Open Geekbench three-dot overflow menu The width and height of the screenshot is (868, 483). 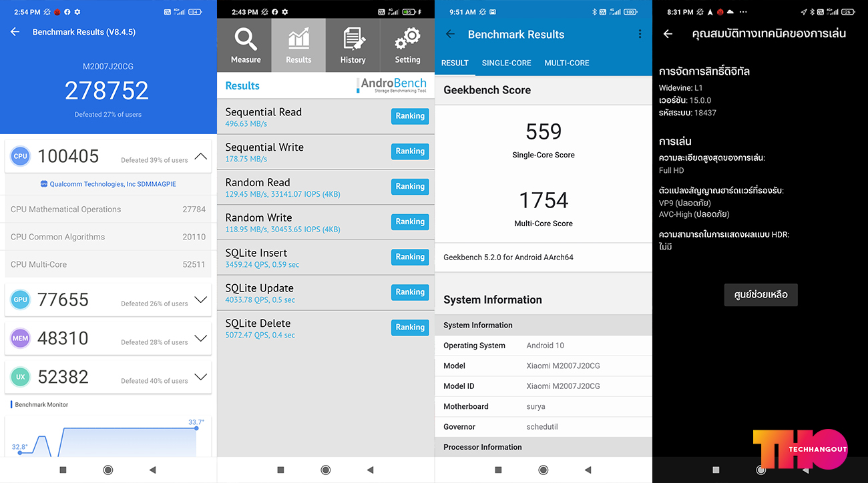coord(640,34)
